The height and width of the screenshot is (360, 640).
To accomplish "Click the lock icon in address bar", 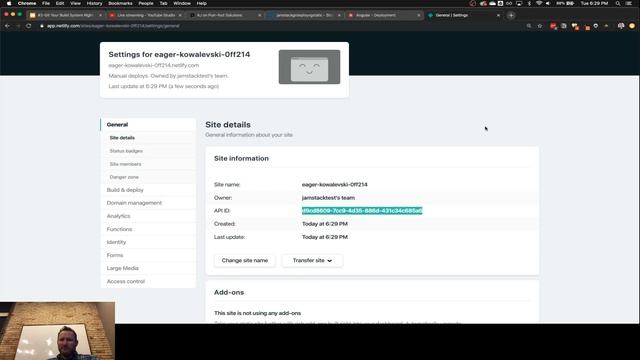I will 42,26.
